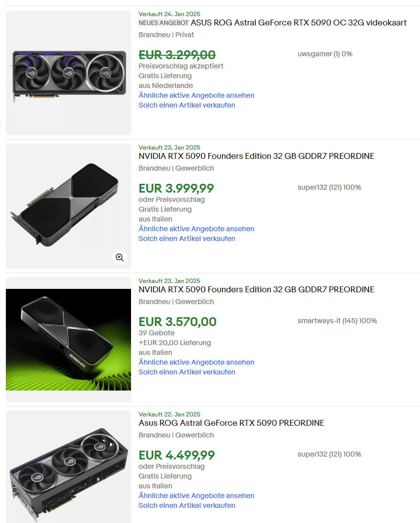Click the ASUS ROG Astral OC product thumbnail
This screenshot has width=420, height=523.
coord(68,73)
